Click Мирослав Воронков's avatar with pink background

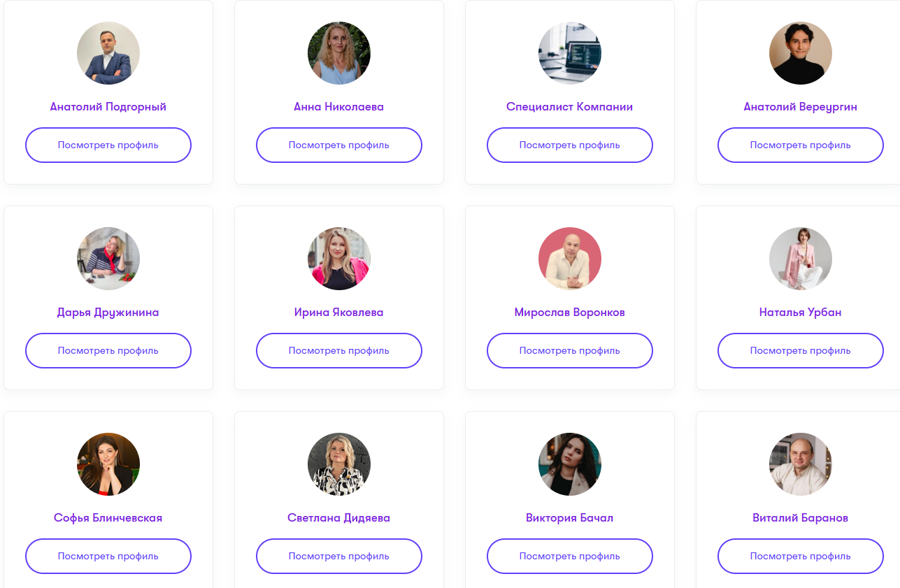click(570, 259)
